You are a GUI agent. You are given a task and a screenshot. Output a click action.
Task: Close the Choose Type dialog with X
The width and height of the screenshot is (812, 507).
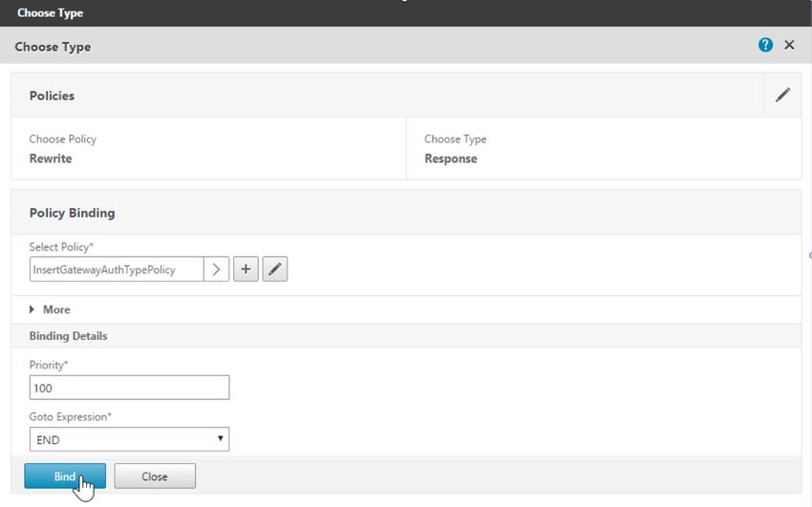point(789,45)
